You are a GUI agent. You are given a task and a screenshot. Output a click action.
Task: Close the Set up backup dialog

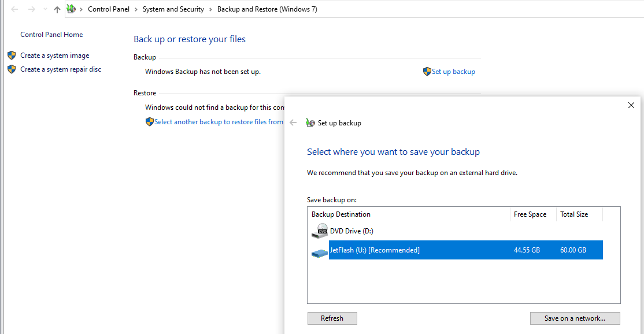coord(631,105)
